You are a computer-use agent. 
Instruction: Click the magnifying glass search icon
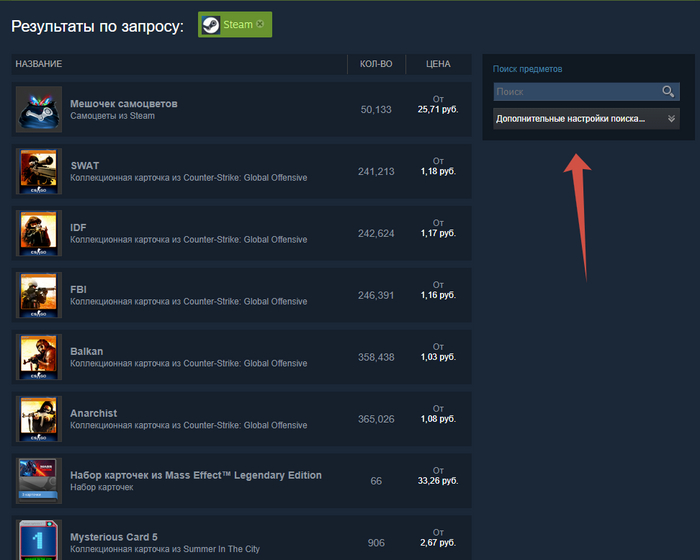click(668, 92)
